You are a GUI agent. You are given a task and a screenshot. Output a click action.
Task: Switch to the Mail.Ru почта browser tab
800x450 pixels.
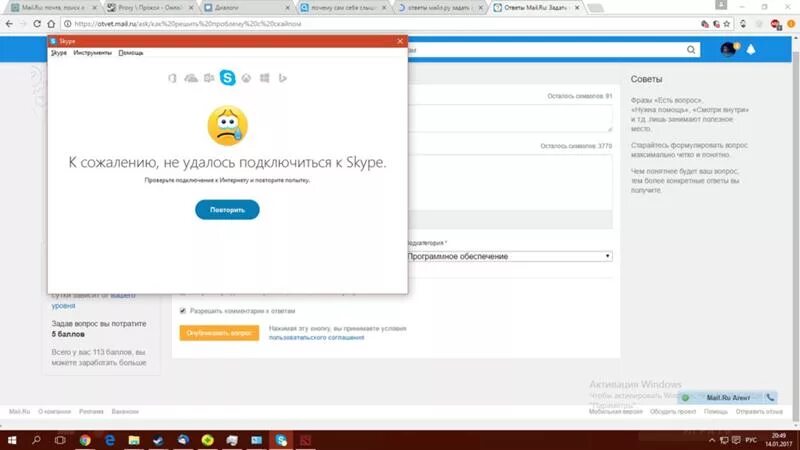(x=53, y=8)
